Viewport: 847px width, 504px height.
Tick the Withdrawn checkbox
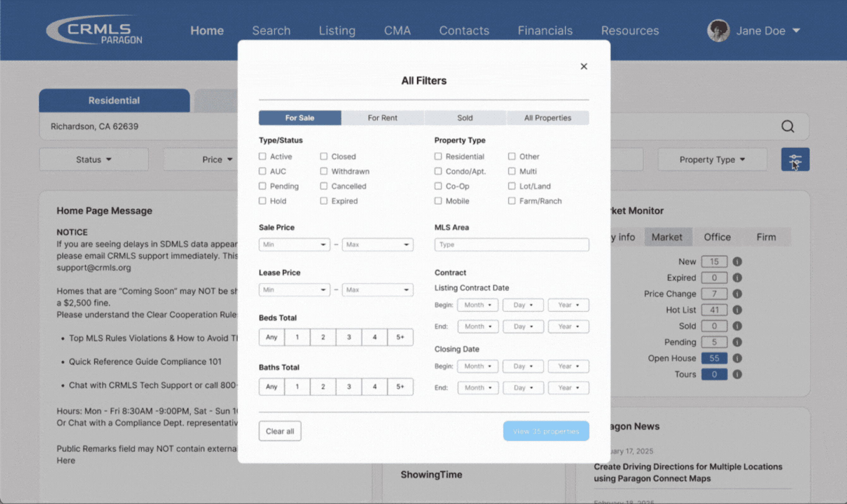pyautogui.click(x=324, y=171)
